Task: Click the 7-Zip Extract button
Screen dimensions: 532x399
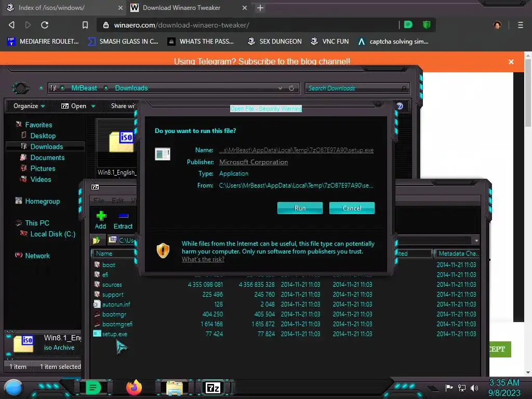Action: click(123, 220)
